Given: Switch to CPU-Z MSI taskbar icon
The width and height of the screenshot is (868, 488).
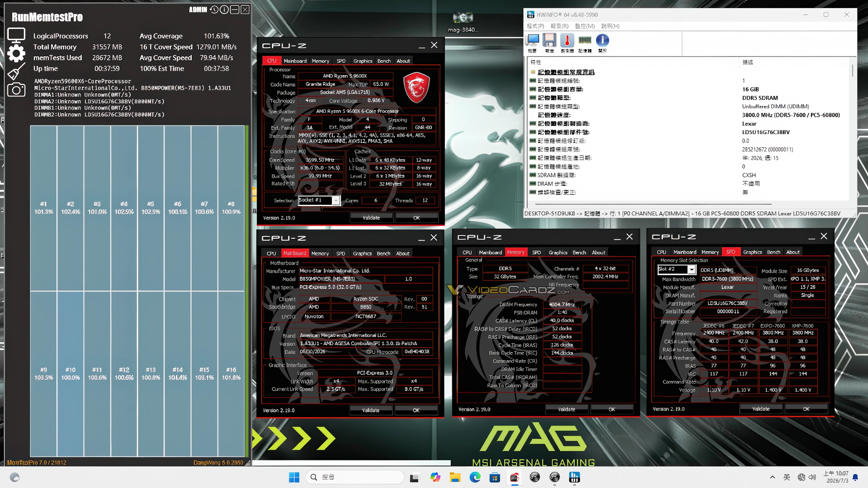Looking at the screenshot, I should (515, 477).
